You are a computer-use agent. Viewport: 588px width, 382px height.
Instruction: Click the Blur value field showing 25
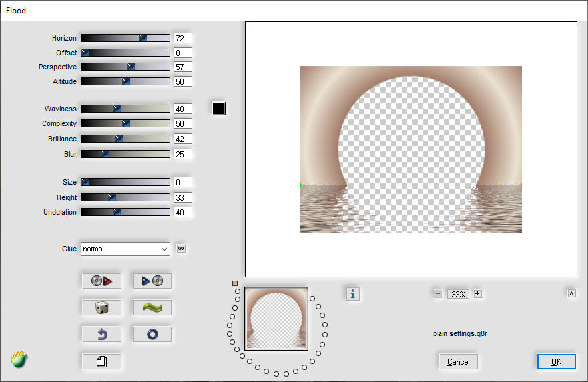[183, 154]
